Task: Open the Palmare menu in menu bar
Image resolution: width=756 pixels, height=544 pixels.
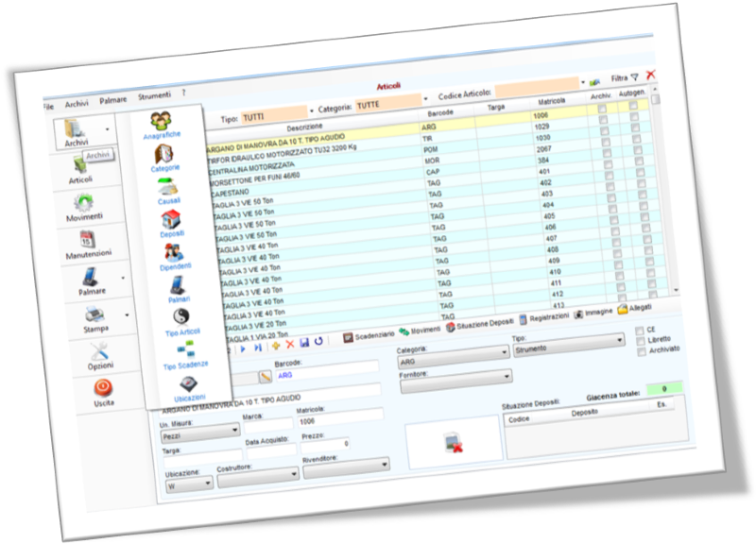Action: coord(112,100)
